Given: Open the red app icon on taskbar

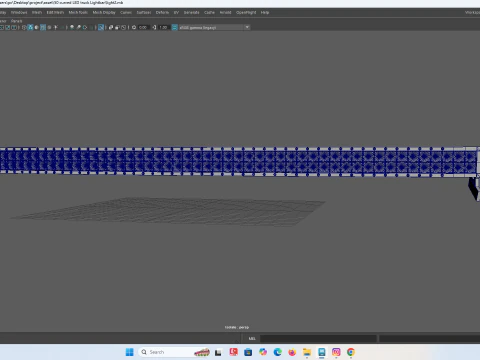Looking at the screenshot, I should coord(233,352).
